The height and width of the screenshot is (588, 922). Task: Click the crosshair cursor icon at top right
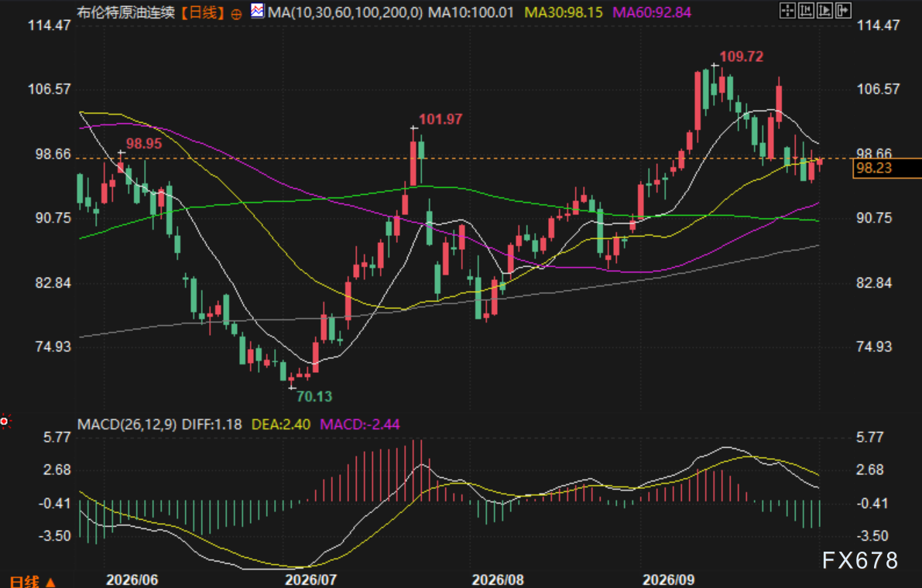click(787, 11)
